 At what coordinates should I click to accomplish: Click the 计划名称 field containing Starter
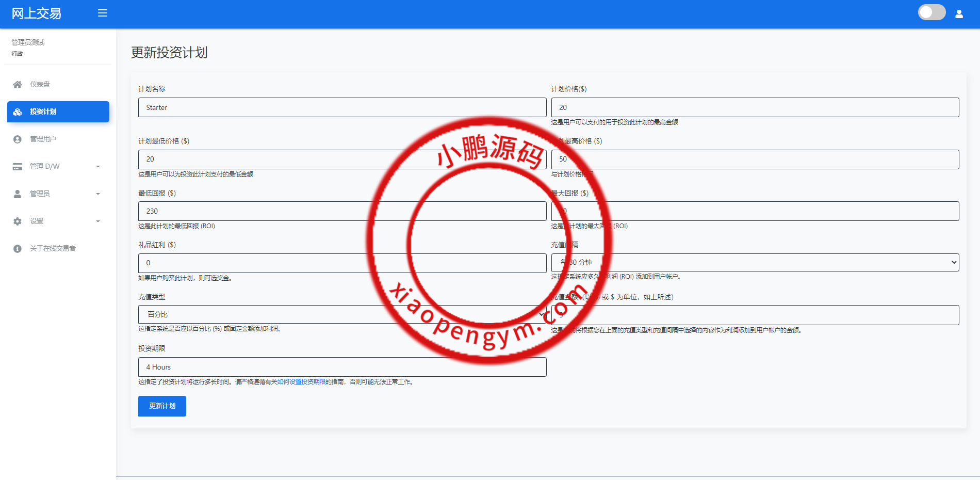(342, 107)
